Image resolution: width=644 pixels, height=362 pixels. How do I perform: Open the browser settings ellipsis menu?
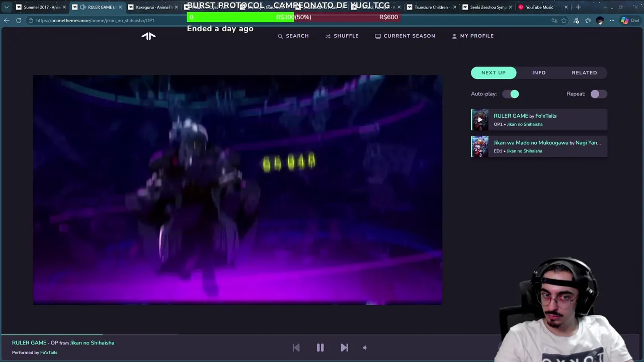[612, 21]
